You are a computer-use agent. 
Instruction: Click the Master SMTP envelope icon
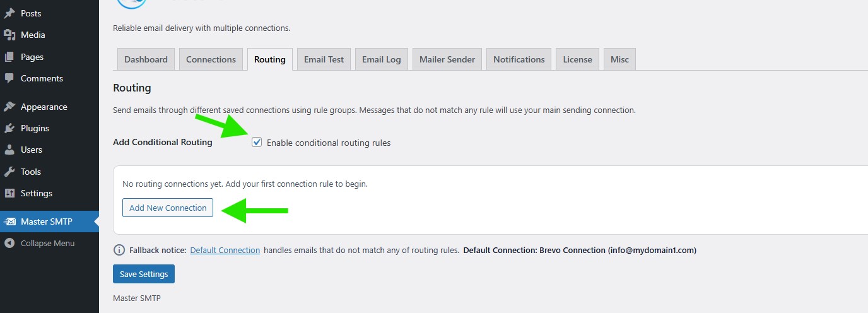[9, 221]
